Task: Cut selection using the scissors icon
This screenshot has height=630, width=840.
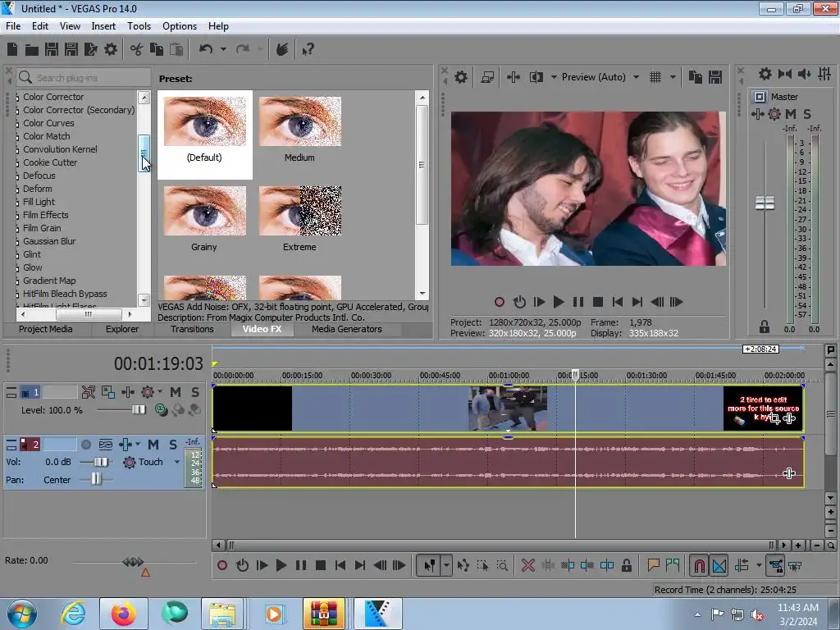Action: (x=137, y=49)
